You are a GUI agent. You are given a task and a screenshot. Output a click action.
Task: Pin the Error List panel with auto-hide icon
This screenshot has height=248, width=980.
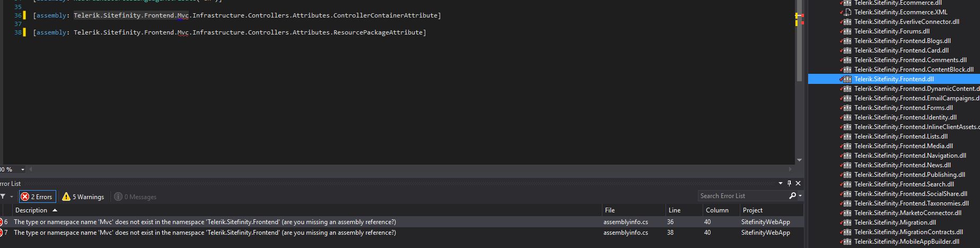[789, 183]
